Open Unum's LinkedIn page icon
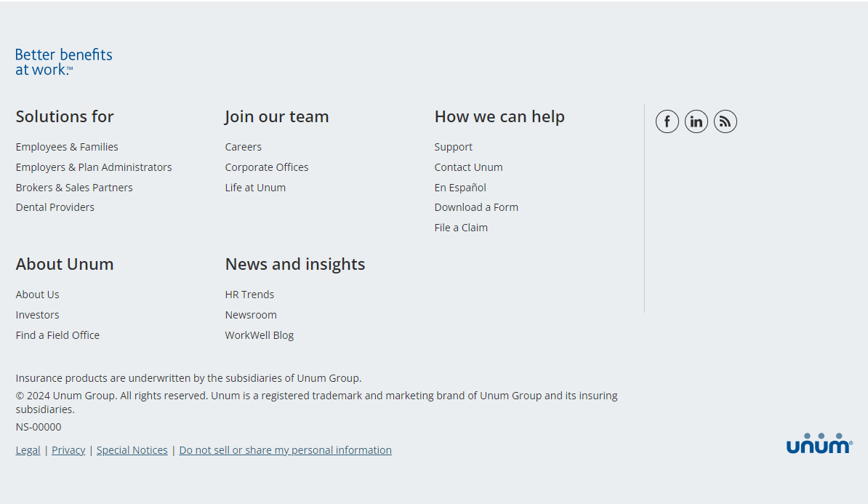The height and width of the screenshot is (504, 868). pyautogui.click(x=696, y=121)
